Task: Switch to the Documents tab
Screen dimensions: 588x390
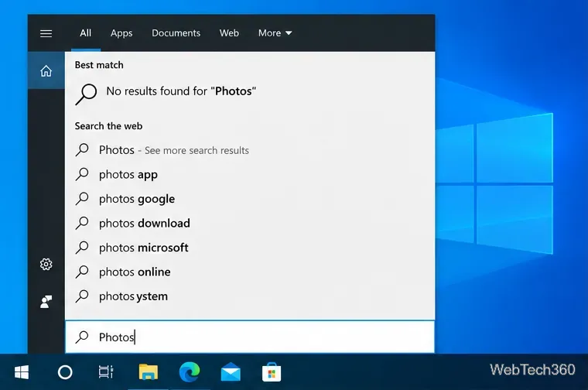Action: click(176, 33)
